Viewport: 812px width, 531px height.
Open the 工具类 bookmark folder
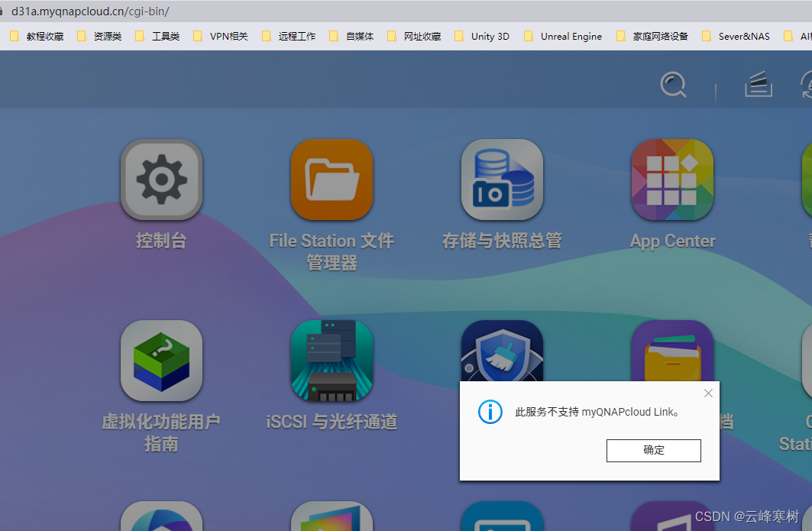click(x=157, y=36)
